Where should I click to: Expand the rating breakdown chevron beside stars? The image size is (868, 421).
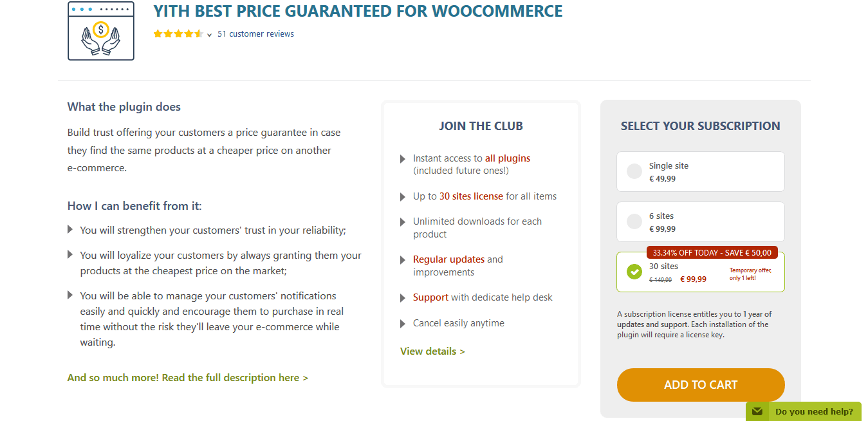(x=210, y=35)
